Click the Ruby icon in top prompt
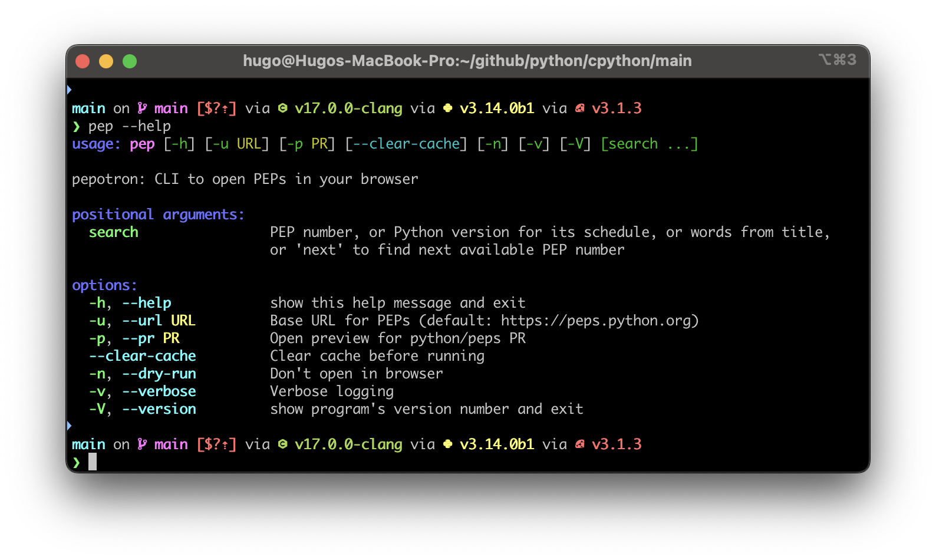This screenshot has height=560, width=936. pos(580,108)
